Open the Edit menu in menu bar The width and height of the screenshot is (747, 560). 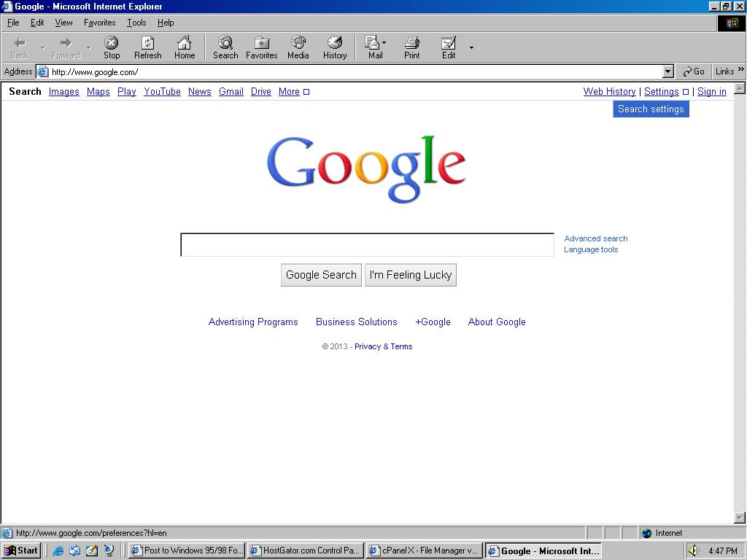tap(37, 23)
